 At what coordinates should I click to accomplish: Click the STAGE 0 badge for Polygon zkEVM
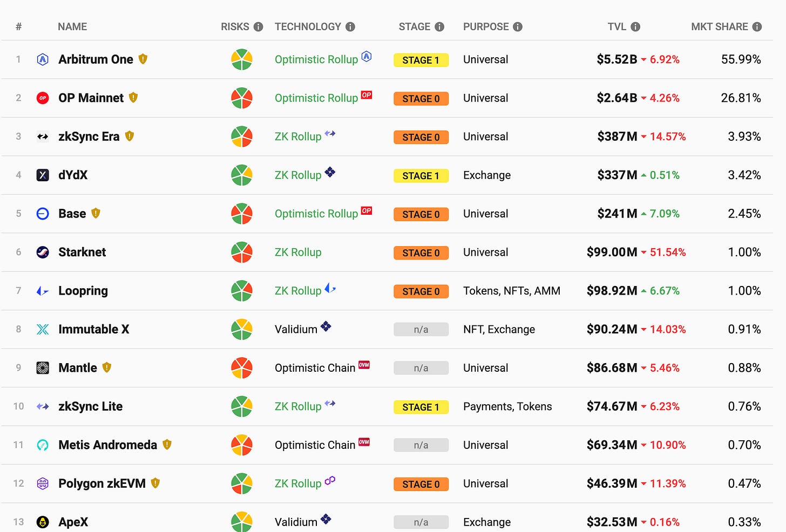(421, 484)
